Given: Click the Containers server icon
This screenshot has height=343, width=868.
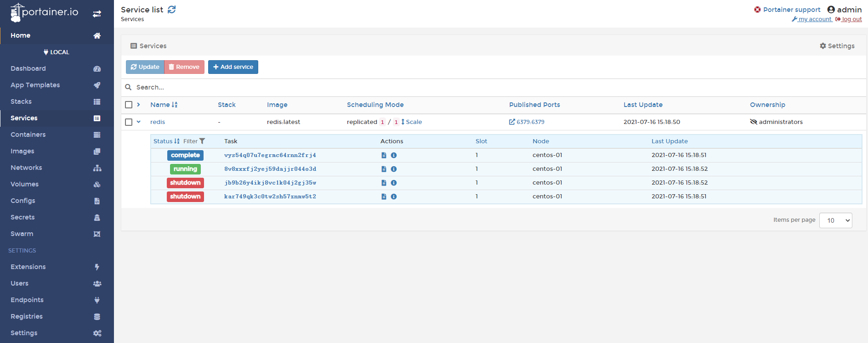Looking at the screenshot, I should pyautogui.click(x=97, y=135).
